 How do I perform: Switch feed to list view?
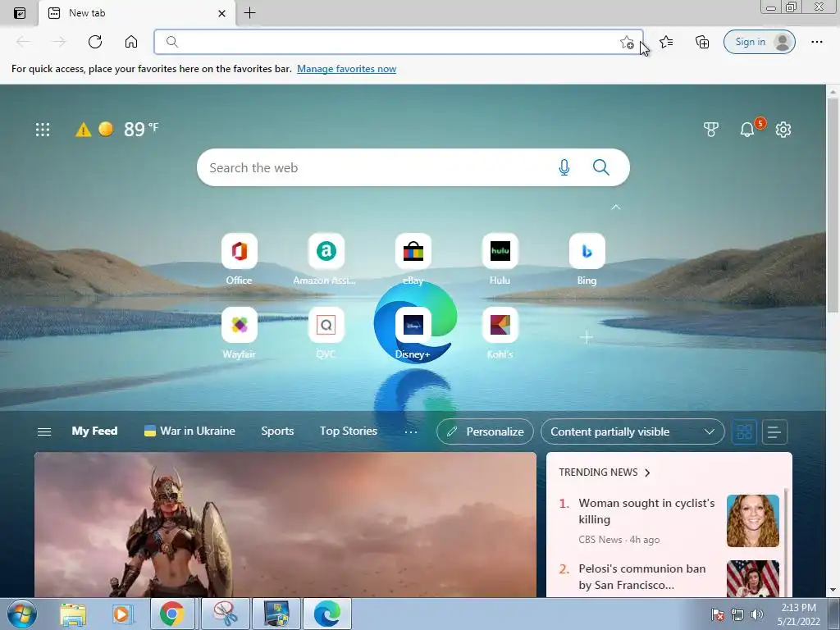[x=774, y=431]
